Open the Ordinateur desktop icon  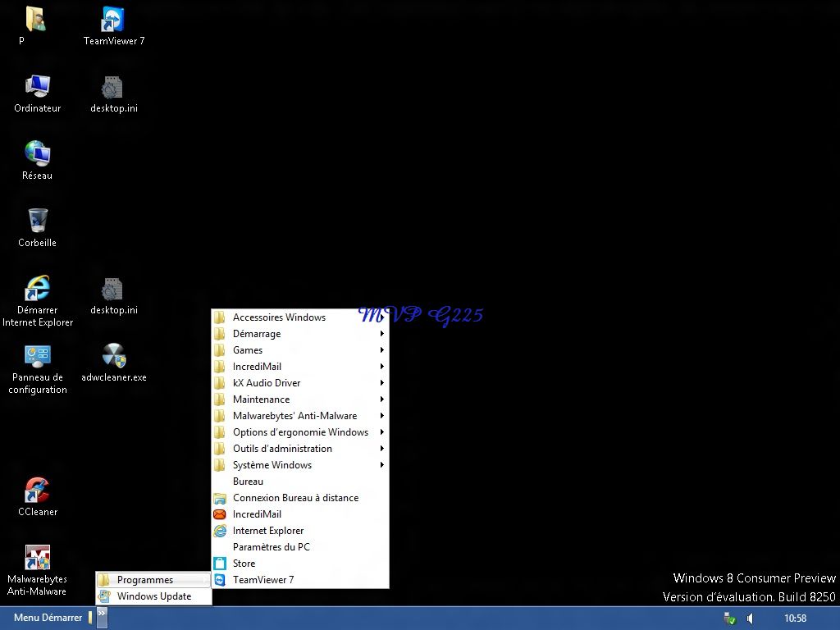37,88
